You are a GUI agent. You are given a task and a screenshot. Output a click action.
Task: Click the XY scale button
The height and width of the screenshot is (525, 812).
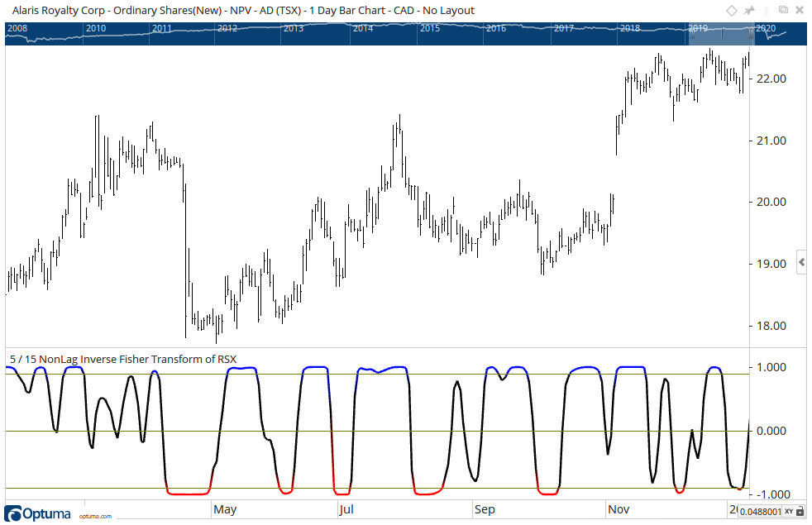pyautogui.click(x=789, y=512)
